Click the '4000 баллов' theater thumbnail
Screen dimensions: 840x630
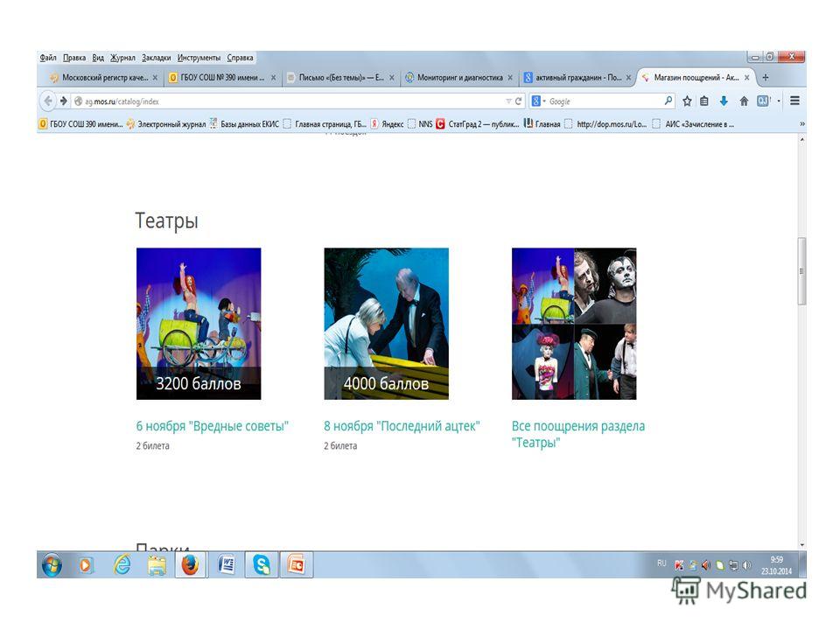click(386, 324)
